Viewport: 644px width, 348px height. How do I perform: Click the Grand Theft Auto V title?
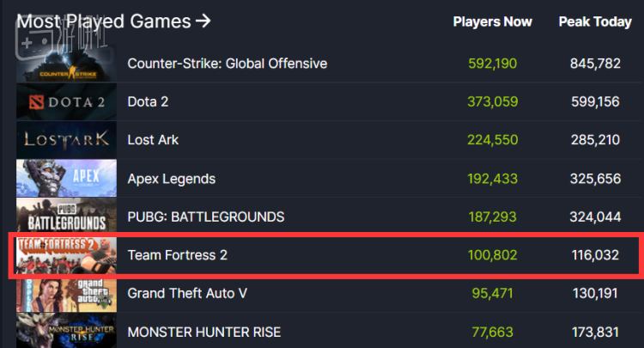point(187,293)
